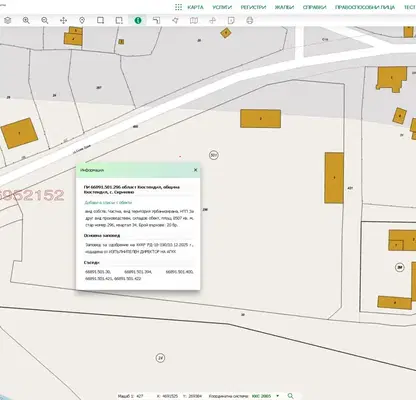Click the circled 24 label on map
Screen dimensions: 416x400
pos(160,358)
